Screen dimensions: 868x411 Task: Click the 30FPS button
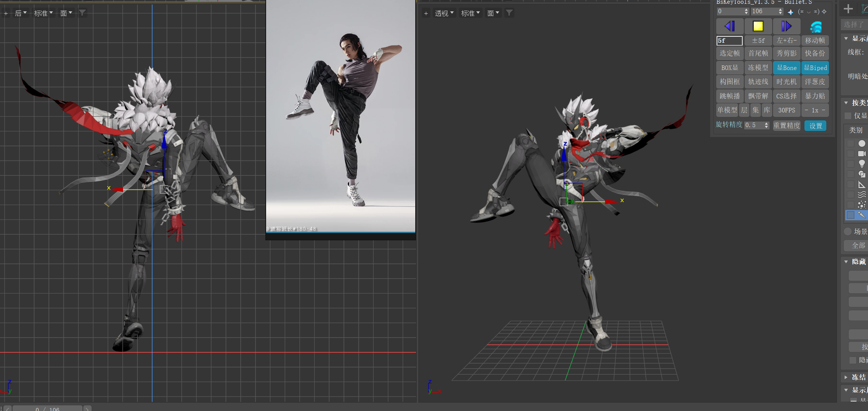coord(787,110)
